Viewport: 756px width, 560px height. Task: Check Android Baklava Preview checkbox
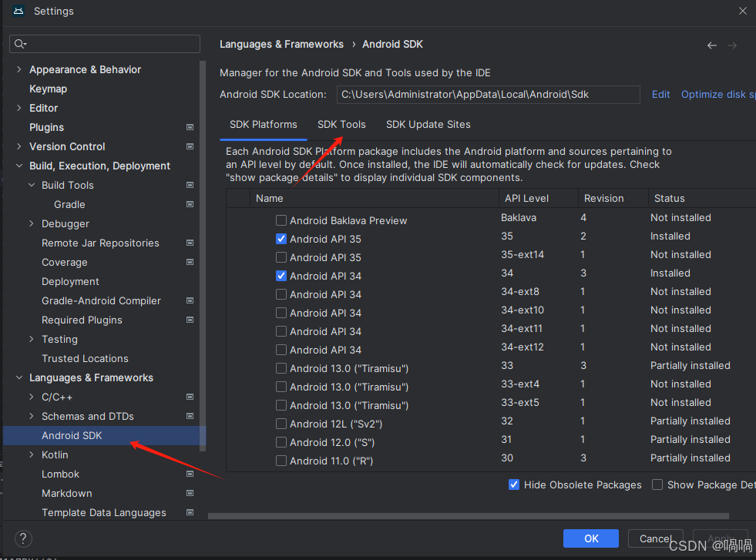[x=281, y=221]
